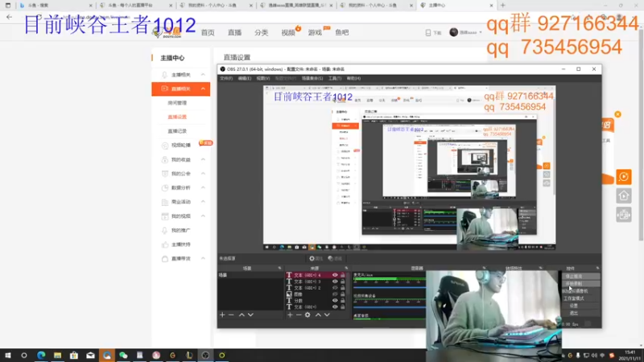Open Windows Start menu
644x362 pixels.
click(7, 355)
